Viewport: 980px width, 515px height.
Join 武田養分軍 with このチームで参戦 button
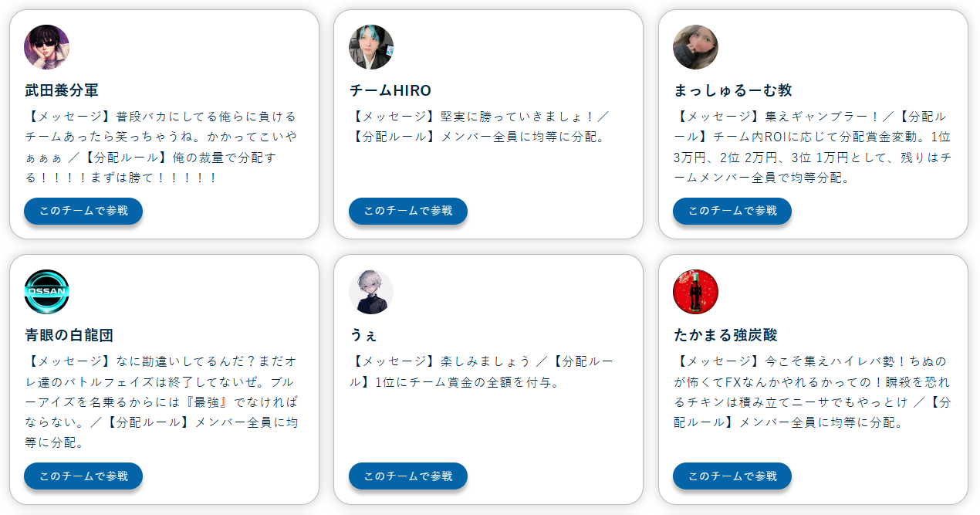83,211
